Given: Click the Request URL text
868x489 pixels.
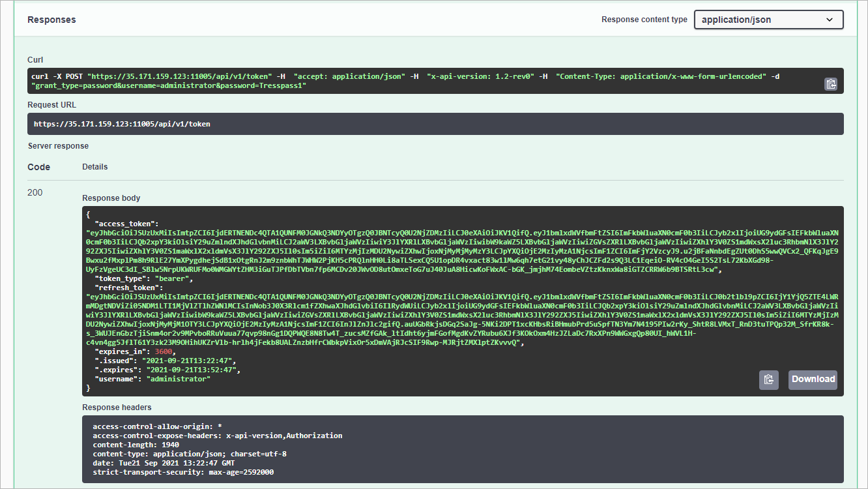Looking at the screenshot, I should click(122, 124).
